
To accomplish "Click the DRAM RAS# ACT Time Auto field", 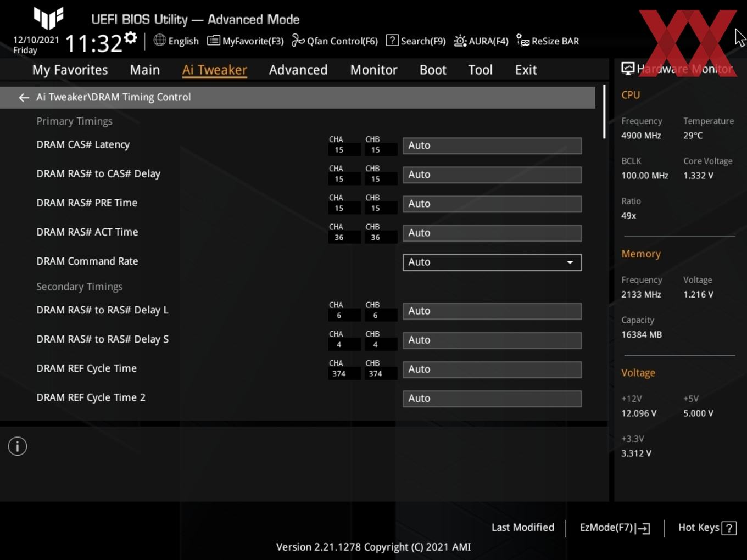I will click(x=492, y=233).
